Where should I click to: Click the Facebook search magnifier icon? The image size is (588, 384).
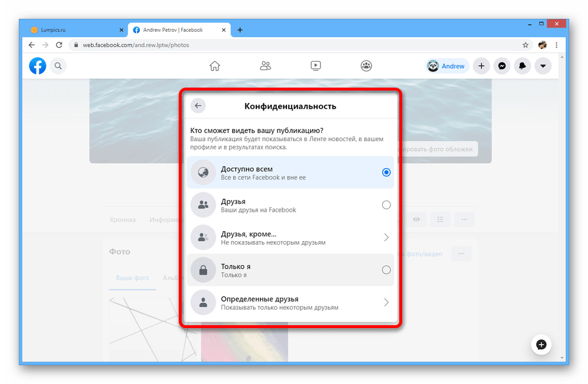tap(58, 66)
